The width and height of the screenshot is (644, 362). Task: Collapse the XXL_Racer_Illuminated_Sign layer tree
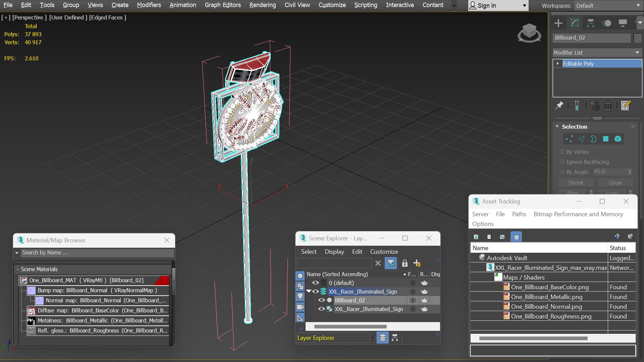pos(309,291)
